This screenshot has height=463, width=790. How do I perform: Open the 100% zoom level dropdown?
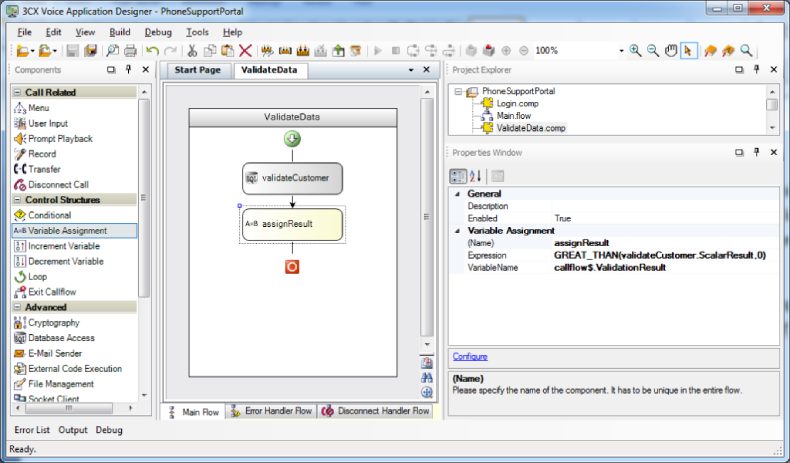click(x=621, y=50)
